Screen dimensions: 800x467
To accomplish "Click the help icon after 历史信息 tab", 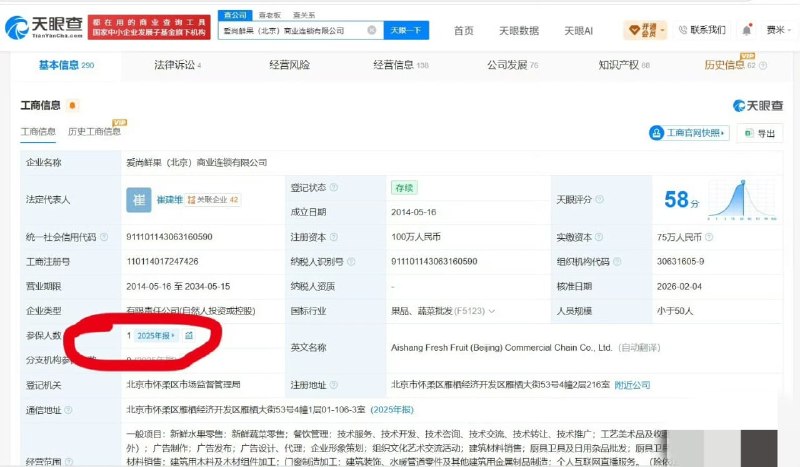I will pos(763,65).
